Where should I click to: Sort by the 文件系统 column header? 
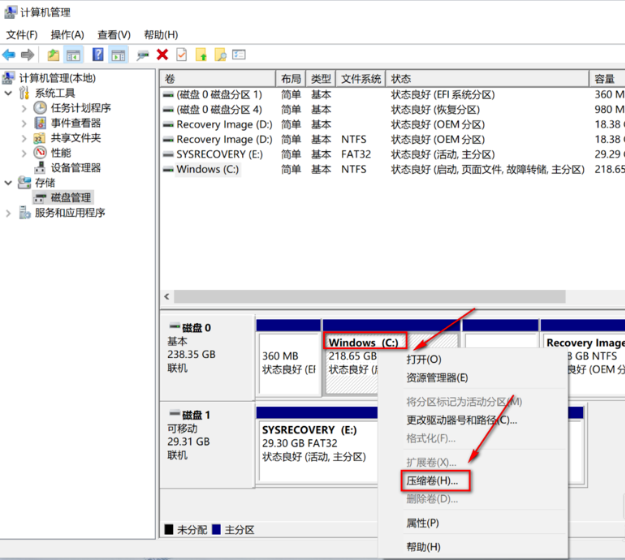361,79
